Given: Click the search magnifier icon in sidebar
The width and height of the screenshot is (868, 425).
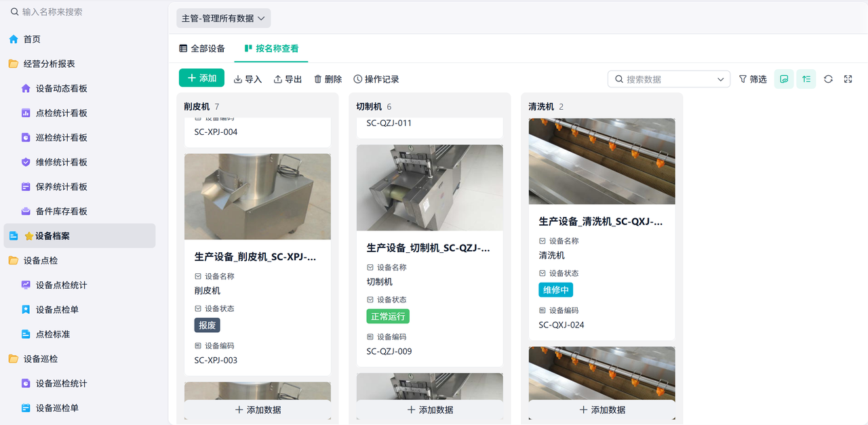Looking at the screenshot, I should (x=14, y=12).
